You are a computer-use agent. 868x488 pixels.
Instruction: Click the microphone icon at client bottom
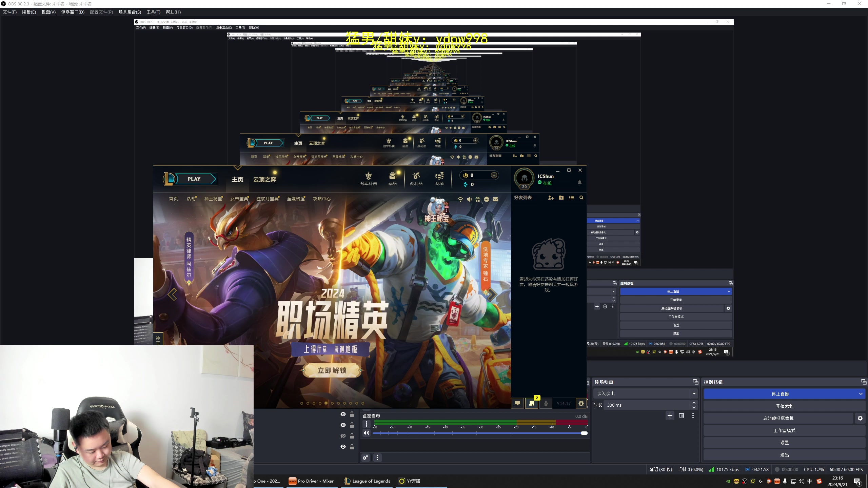(546, 403)
